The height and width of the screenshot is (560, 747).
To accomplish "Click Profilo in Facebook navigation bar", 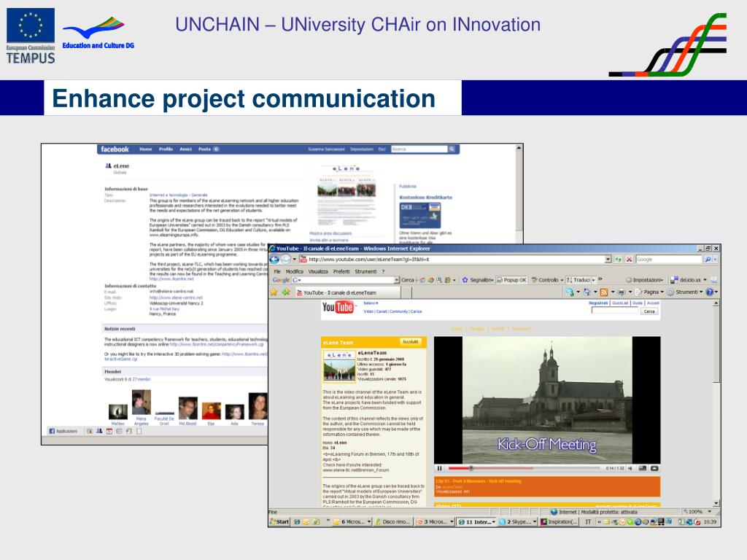I will coord(166,149).
